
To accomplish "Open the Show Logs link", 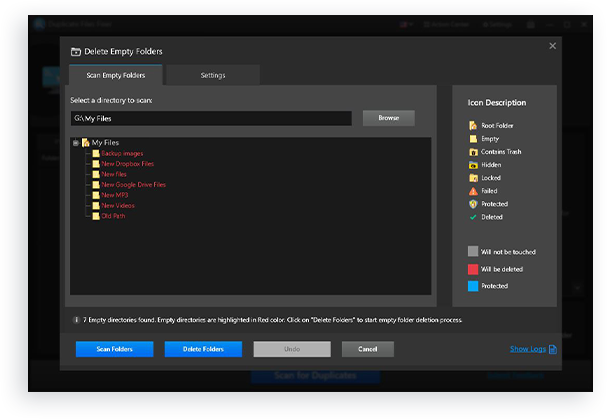I will point(527,349).
